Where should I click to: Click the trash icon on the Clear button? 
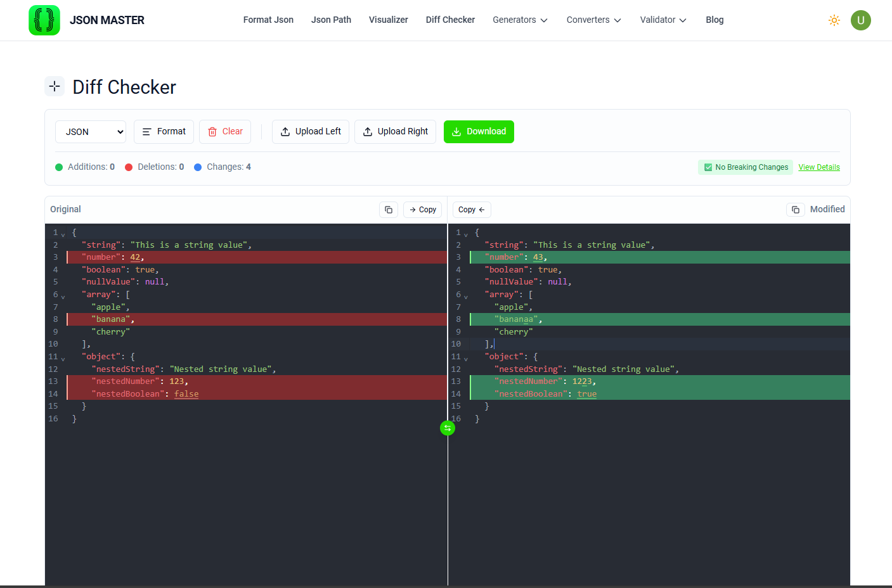pyautogui.click(x=212, y=131)
